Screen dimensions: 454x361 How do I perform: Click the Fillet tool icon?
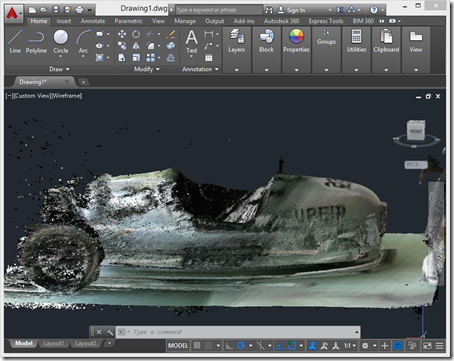click(151, 46)
